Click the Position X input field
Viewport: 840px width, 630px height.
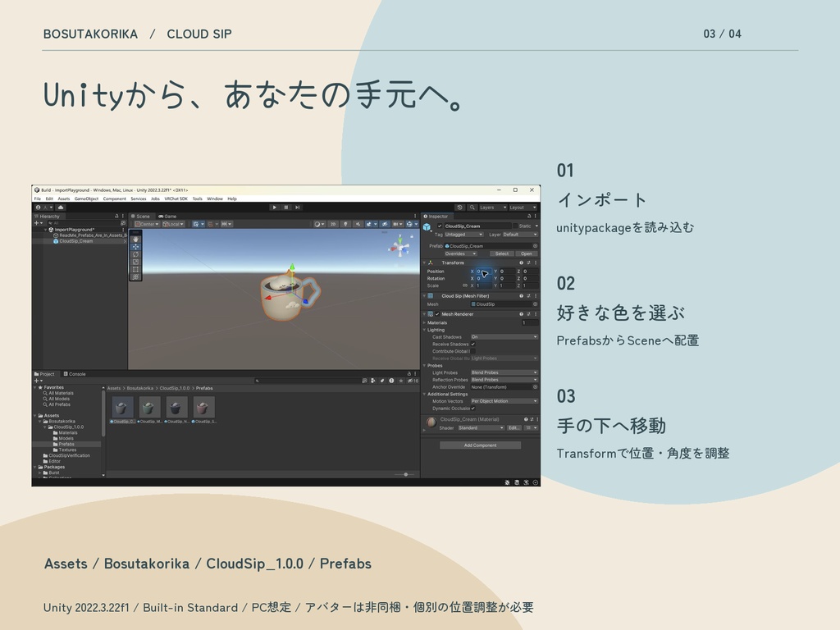point(483,272)
